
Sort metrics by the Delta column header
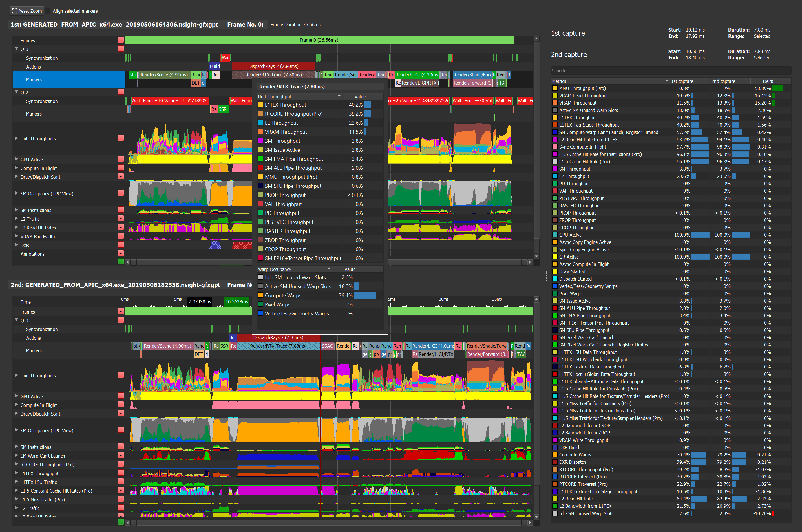point(768,81)
